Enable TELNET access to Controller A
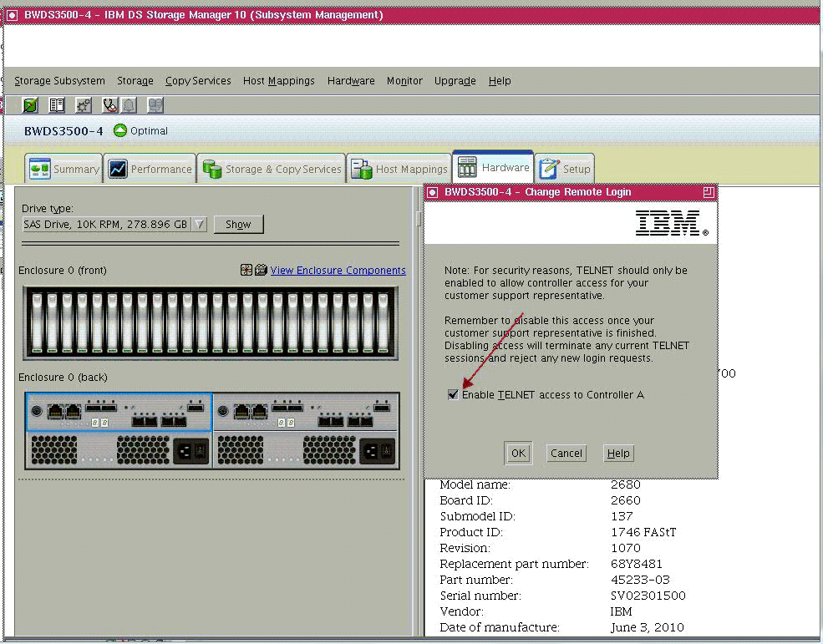 point(453,394)
